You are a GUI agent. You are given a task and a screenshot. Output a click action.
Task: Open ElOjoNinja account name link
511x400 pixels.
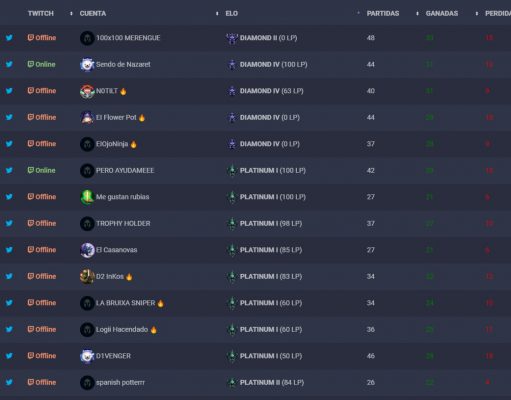pos(112,144)
